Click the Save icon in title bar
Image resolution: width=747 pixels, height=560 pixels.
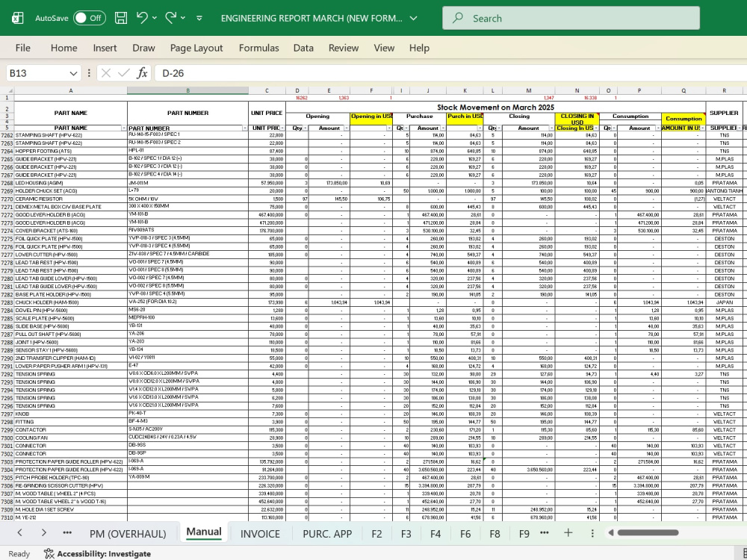(x=121, y=18)
